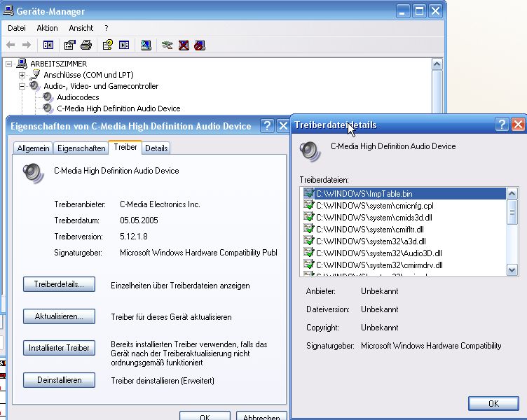
Task: Click driver file list scrollbar up arrow
Action: tap(512, 193)
